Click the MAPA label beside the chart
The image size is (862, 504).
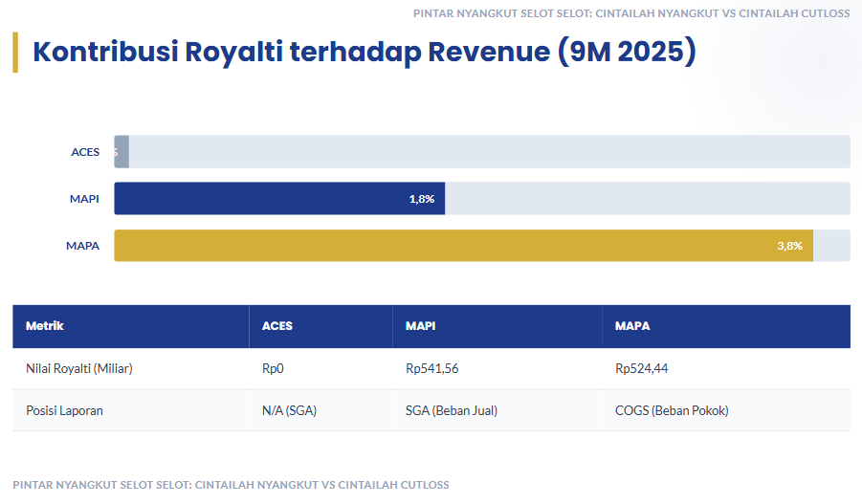[82, 246]
